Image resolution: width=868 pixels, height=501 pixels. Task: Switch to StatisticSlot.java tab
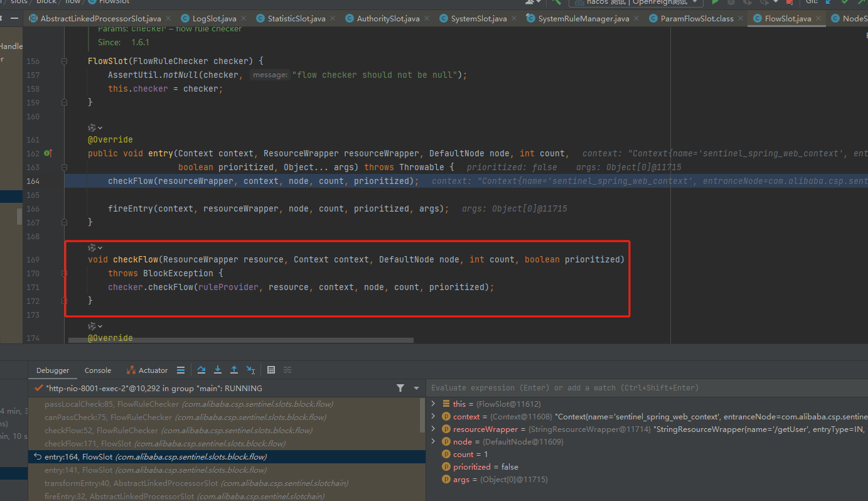(x=296, y=18)
